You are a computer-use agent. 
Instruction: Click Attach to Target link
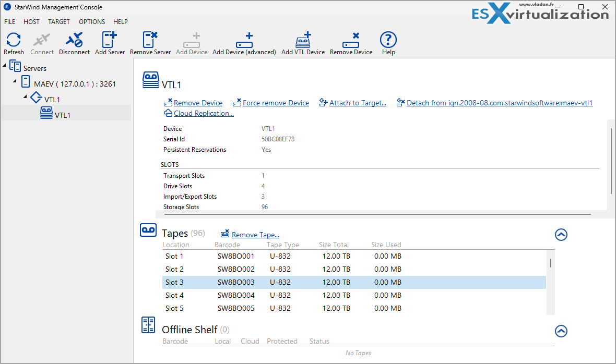(357, 102)
